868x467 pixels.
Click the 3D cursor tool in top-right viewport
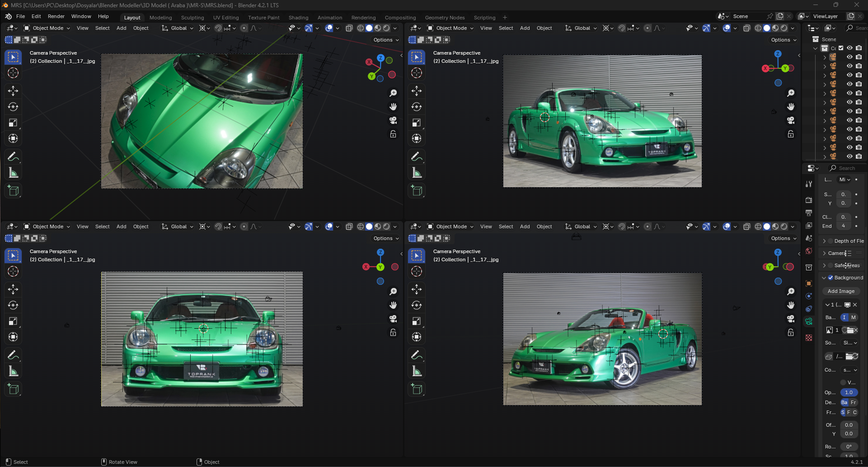pyautogui.click(x=417, y=73)
